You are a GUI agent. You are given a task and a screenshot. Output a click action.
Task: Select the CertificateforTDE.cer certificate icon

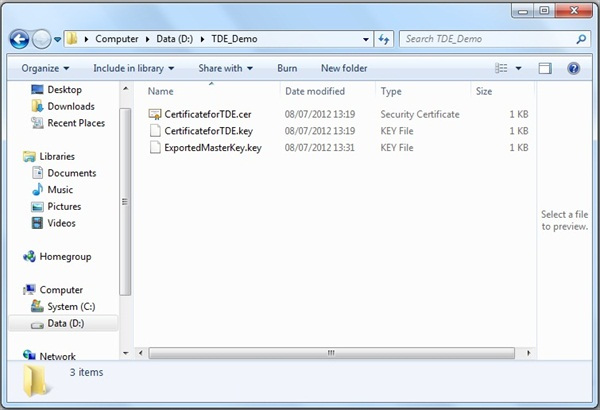(x=155, y=114)
